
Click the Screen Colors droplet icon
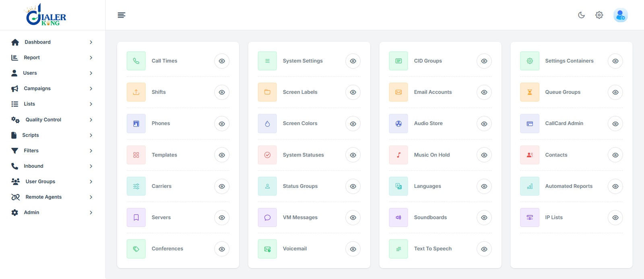click(267, 123)
